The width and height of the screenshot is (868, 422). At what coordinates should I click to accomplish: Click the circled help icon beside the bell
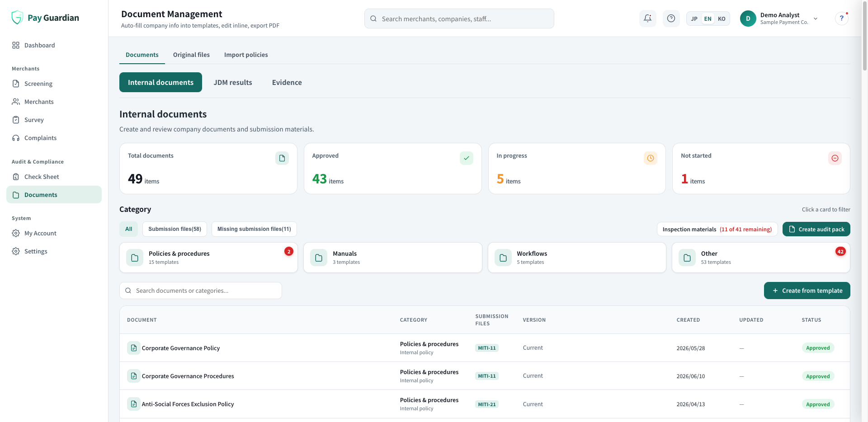click(671, 19)
